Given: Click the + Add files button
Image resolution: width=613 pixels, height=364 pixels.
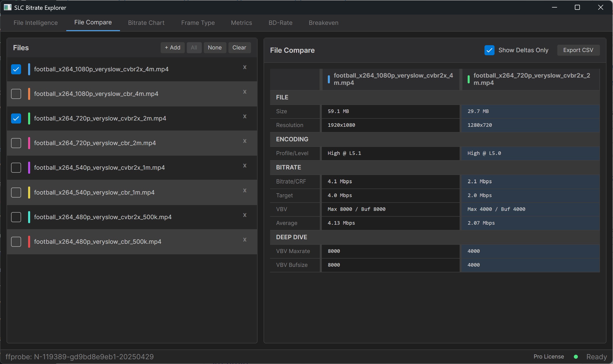Looking at the screenshot, I should click(x=172, y=48).
